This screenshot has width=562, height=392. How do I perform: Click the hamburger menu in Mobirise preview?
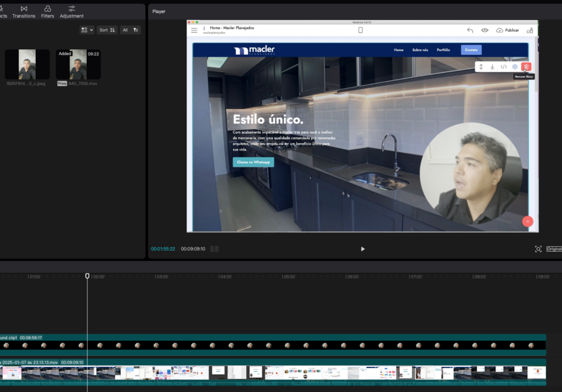(194, 30)
